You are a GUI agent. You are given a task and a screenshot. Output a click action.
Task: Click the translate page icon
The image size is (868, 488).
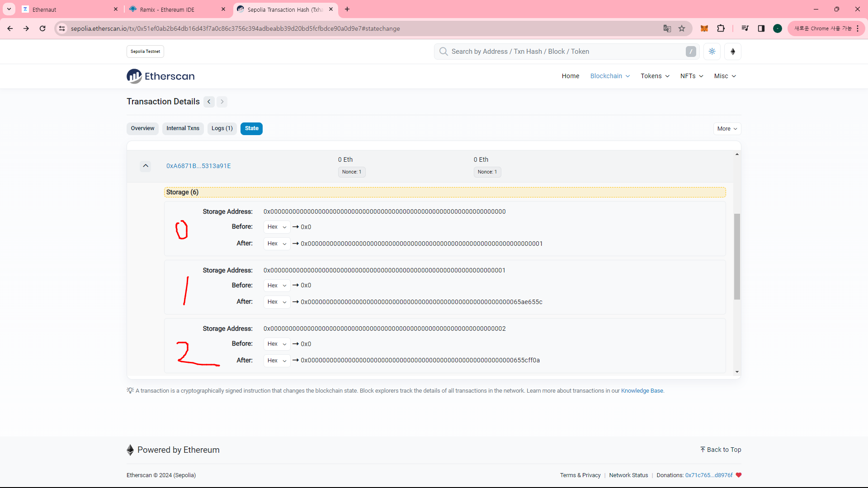coord(667,28)
